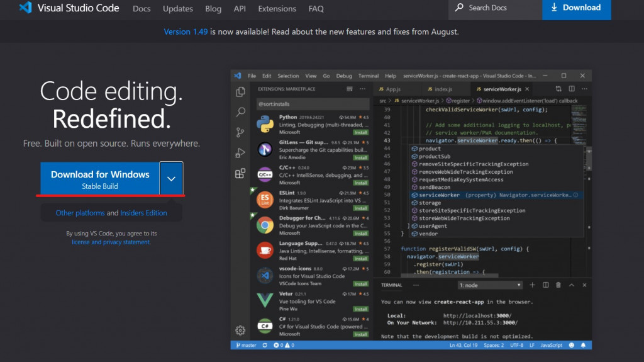Screen dimensions: 644x362
Task: Open the 1: node terminal dropdown
Action: (x=489, y=285)
